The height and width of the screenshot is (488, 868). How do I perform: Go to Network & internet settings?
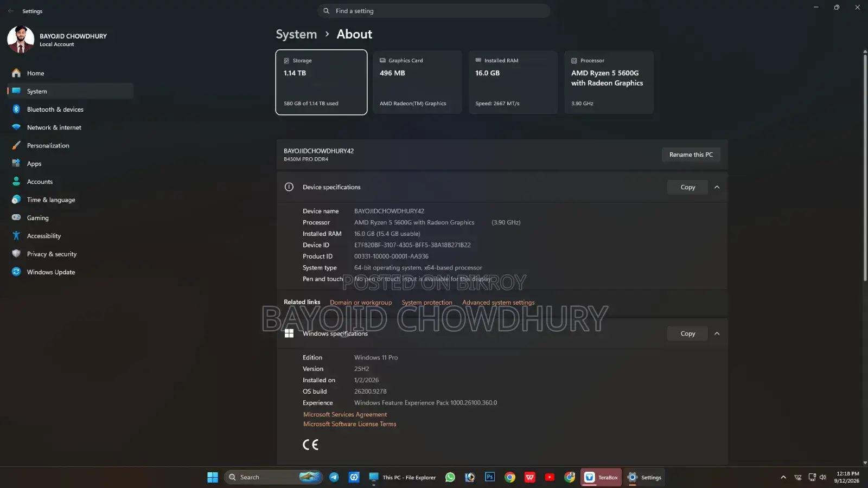(x=69, y=127)
